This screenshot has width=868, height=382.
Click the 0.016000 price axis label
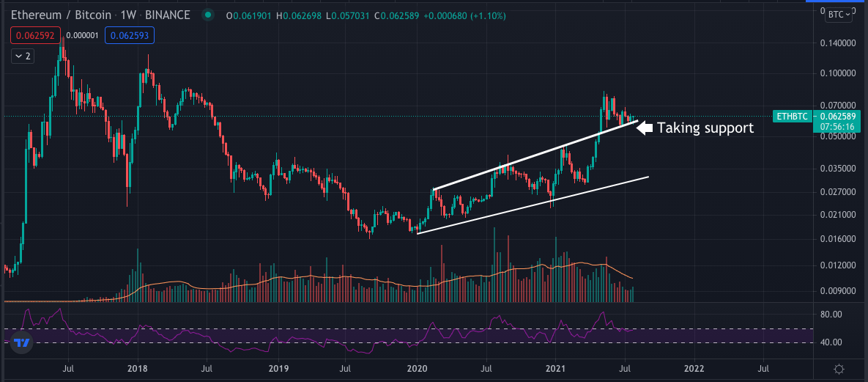(x=838, y=239)
